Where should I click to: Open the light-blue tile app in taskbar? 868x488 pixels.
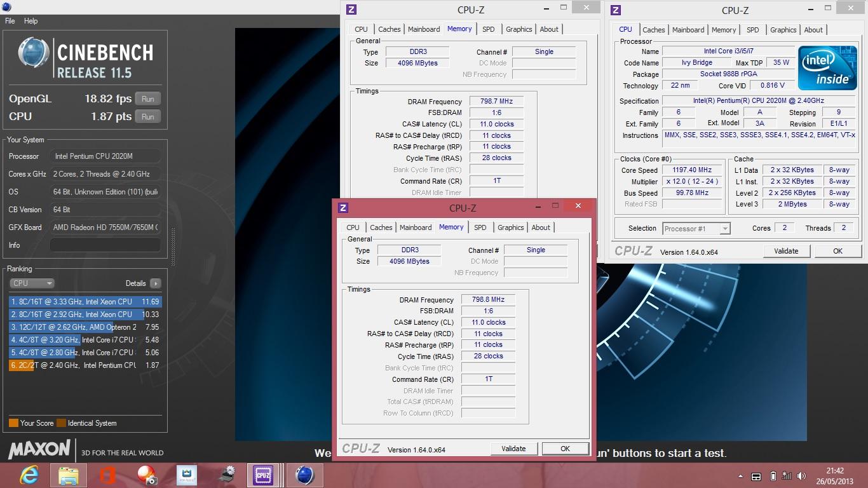[187, 475]
